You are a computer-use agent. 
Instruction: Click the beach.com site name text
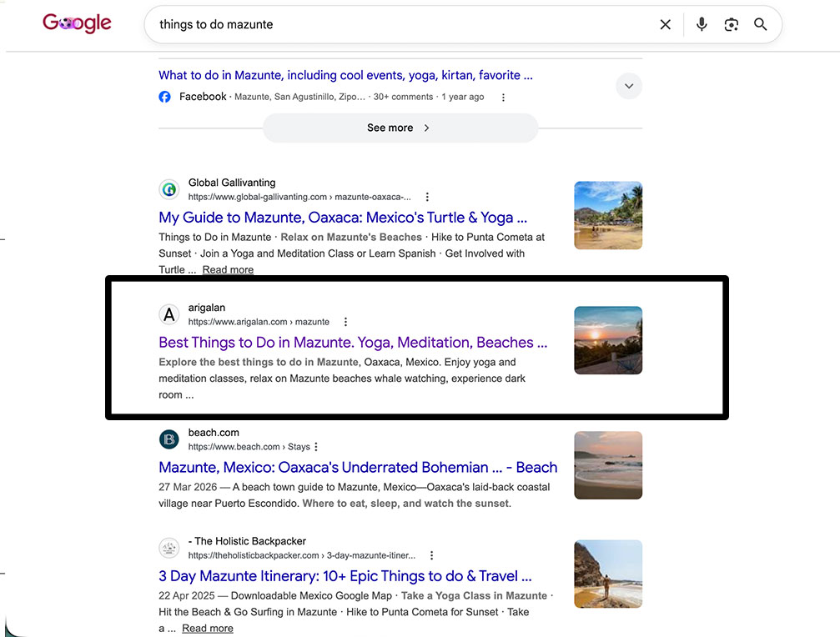pyautogui.click(x=214, y=433)
